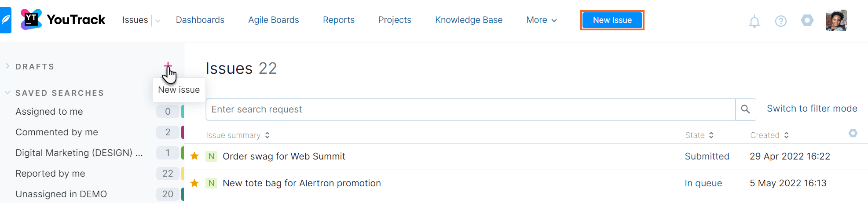Image resolution: width=868 pixels, height=203 pixels.
Task: Go to Agile Boards
Action: click(x=273, y=20)
